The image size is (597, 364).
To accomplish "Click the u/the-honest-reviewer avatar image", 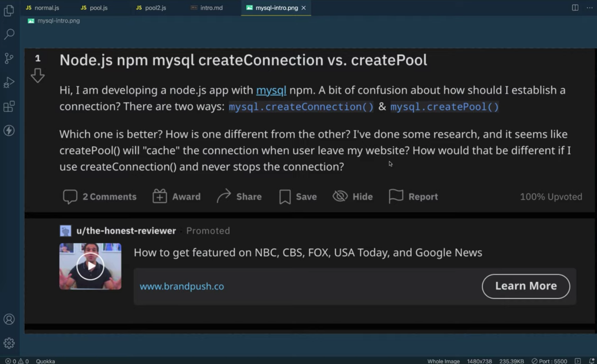I will coord(65,231).
